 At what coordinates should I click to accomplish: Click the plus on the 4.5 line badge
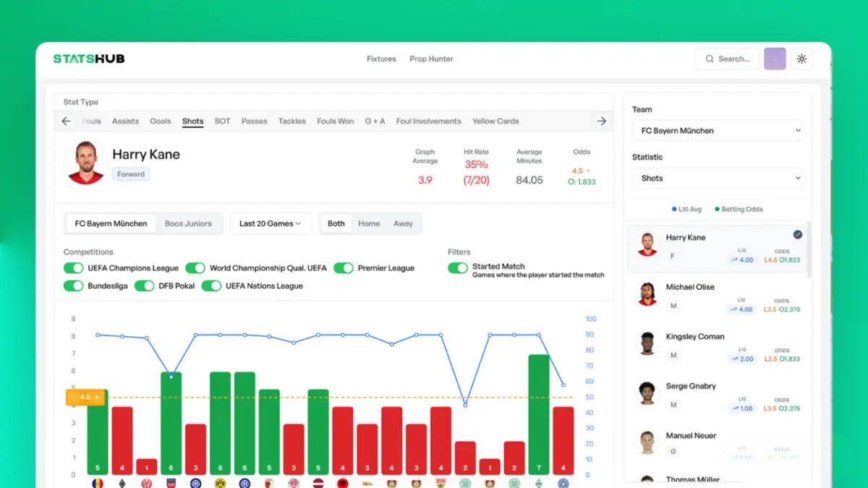point(97,397)
